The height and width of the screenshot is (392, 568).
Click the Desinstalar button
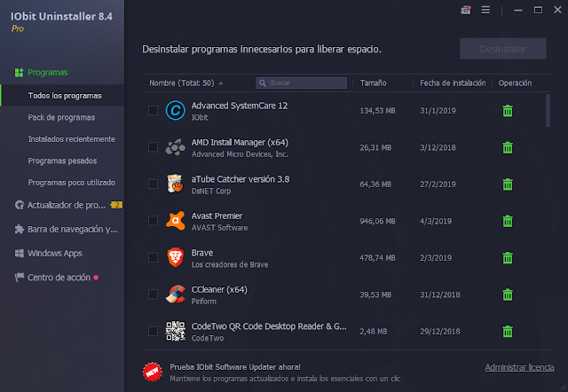(503, 49)
